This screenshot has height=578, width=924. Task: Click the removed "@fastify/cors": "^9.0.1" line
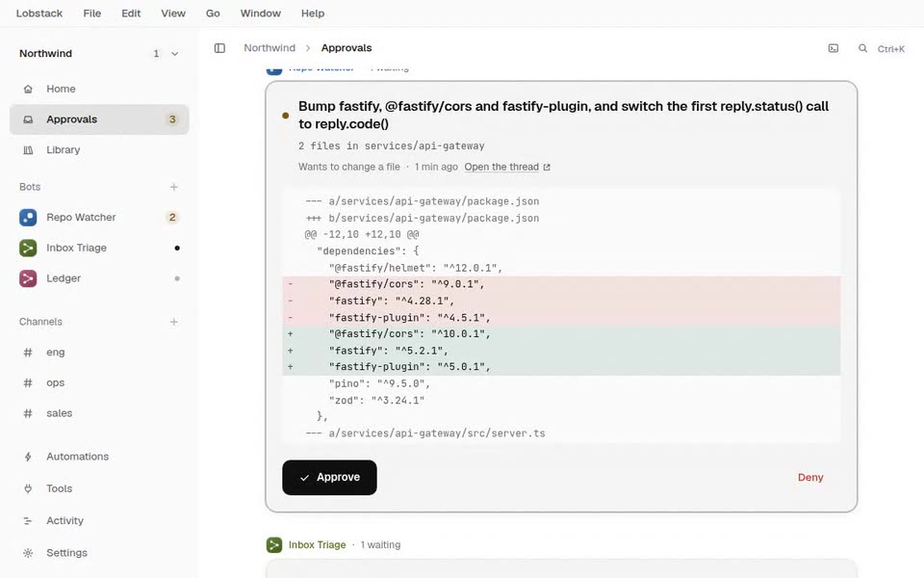[561, 284]
